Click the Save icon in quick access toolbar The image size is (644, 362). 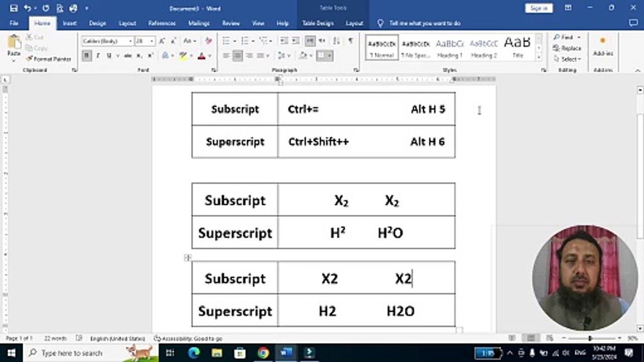(14, 9)
